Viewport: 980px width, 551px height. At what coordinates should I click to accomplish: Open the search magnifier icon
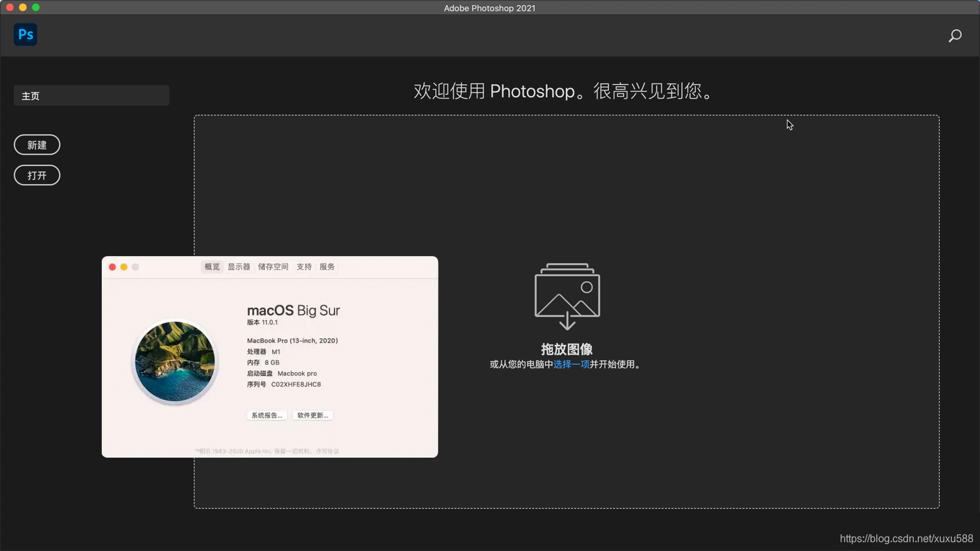click(x=955, y=36)
